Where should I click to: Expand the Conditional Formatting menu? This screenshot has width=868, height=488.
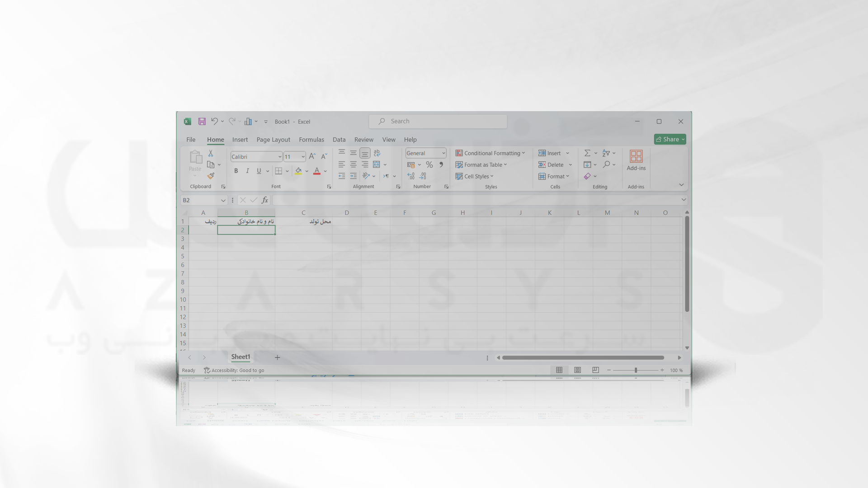491,153
